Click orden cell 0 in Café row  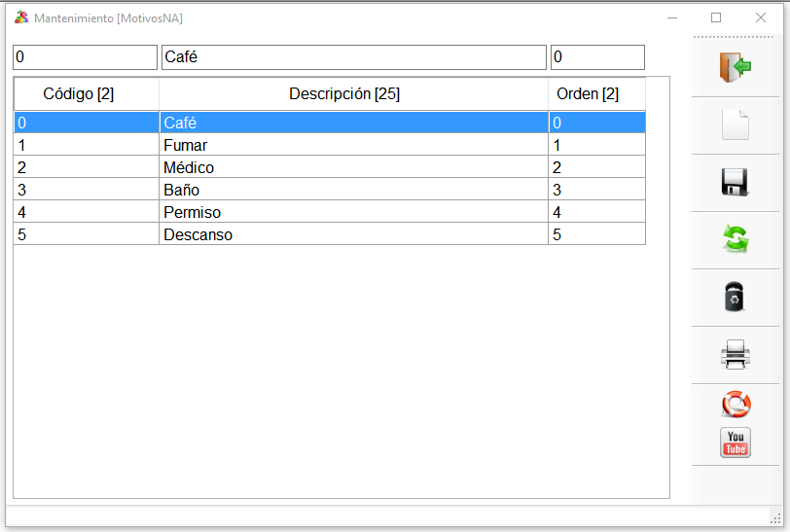597,123
